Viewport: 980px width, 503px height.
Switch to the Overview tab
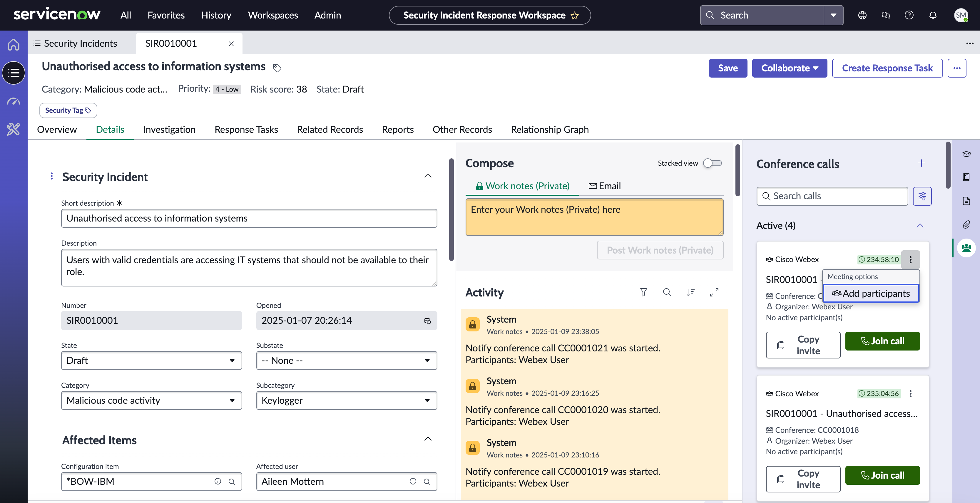tap(57, 129)
